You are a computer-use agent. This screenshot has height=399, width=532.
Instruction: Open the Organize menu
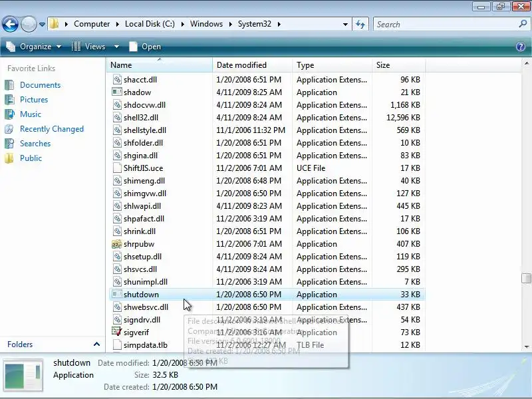click(34, 47)
